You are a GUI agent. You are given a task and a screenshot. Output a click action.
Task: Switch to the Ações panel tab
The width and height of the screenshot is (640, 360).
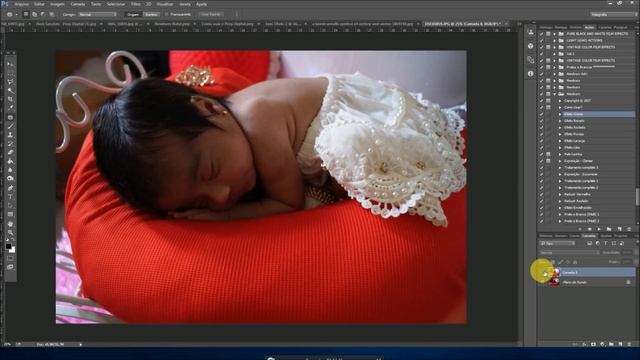589,27
